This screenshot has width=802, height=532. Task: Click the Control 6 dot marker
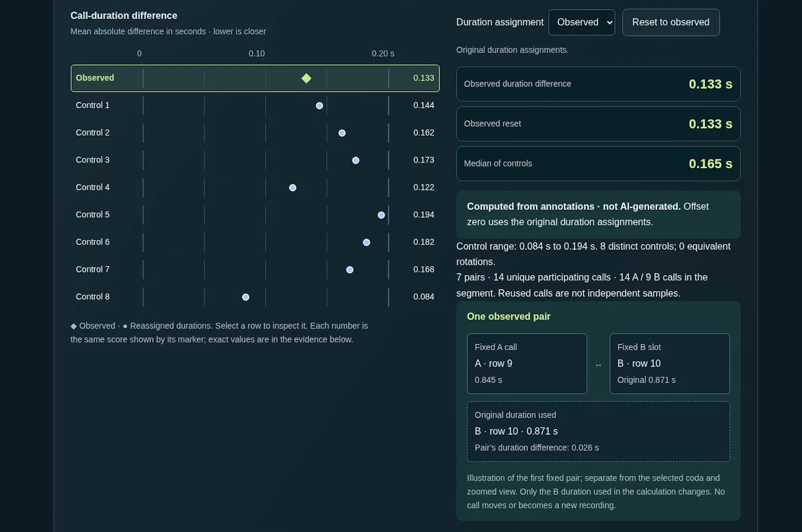tap(366, 242)
